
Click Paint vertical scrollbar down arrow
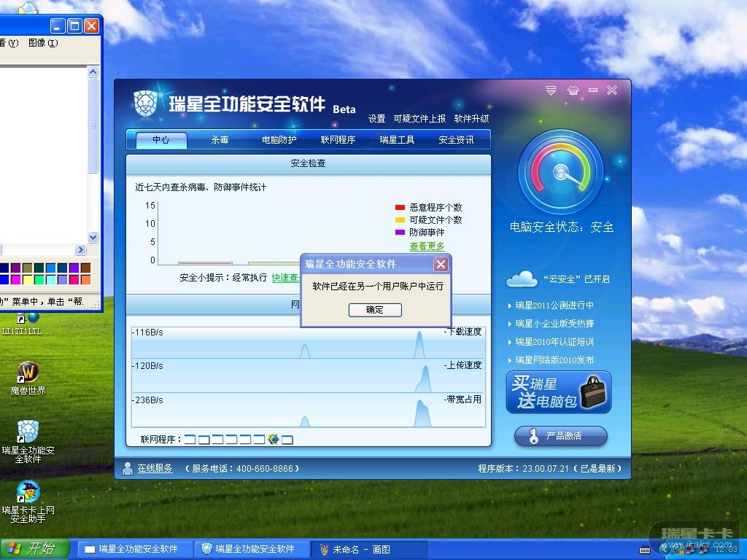coord(93,237)
